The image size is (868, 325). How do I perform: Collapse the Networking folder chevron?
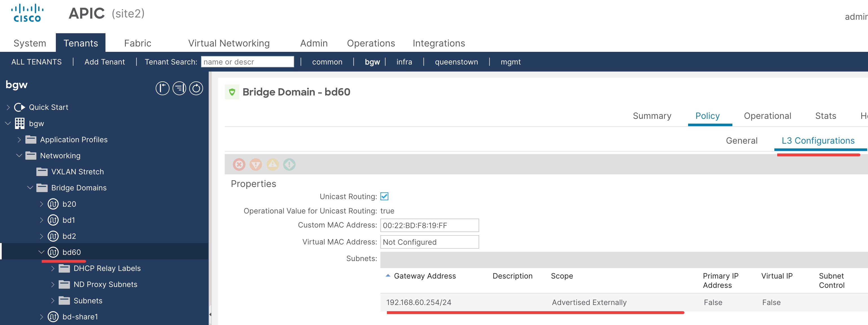point(19,156)
